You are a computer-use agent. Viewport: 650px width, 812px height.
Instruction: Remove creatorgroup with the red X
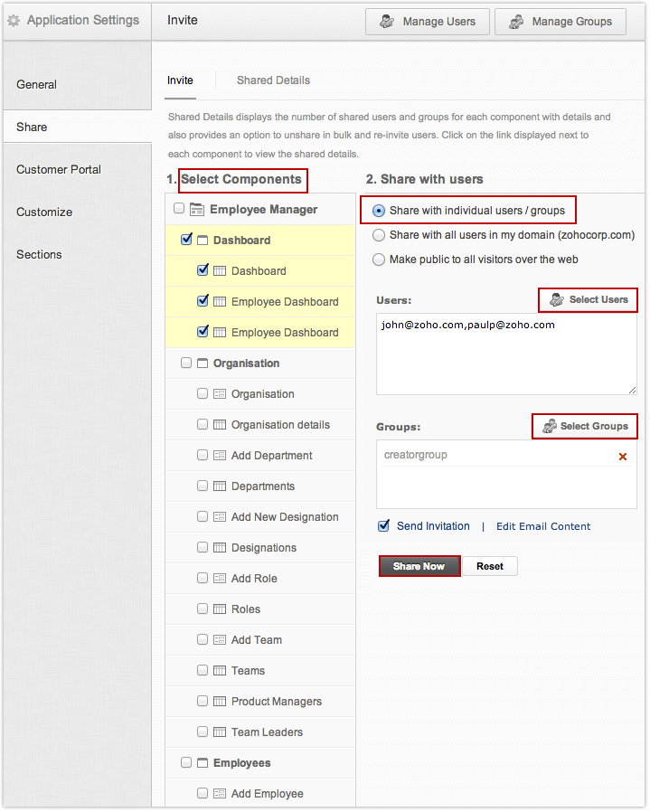pos(622,457)
